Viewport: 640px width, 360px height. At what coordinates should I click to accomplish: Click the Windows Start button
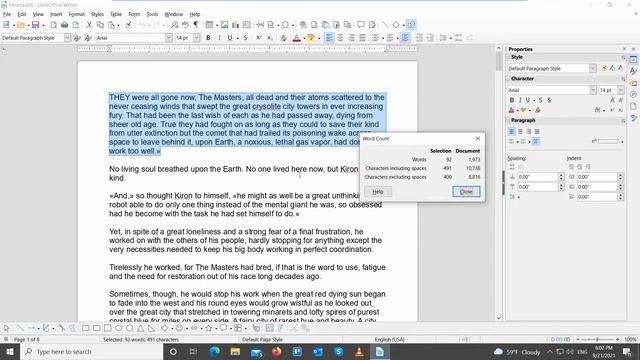[x=10, y=351]
